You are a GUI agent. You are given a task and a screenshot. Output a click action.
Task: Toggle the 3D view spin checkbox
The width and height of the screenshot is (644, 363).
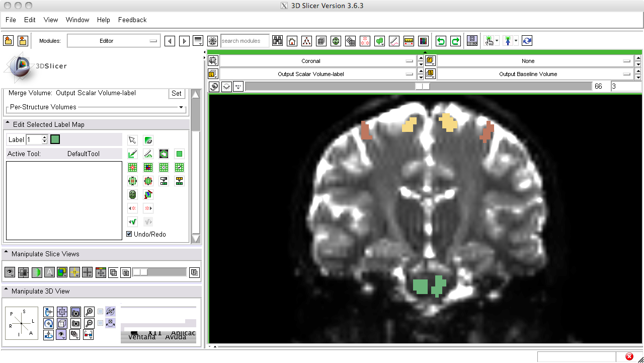coord(101,312)
